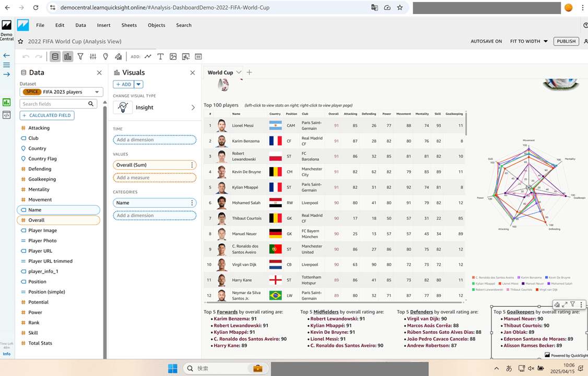Viewport: 588px width, 376px height.
Task: Add a new sheet with plus icon
Action: click(x=250, y=73)
